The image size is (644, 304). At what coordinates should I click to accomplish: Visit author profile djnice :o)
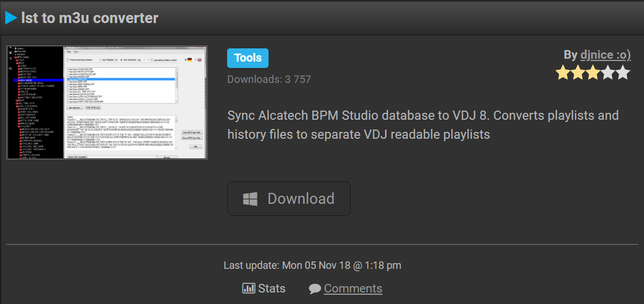pos(605,55)
